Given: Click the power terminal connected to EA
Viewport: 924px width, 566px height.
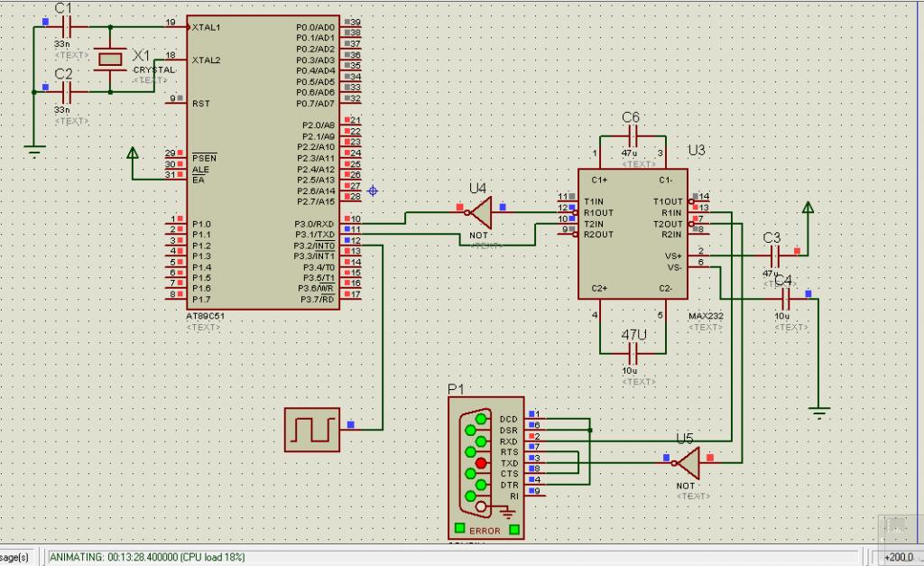Looking at the screenshot, I should coord(133,153).
